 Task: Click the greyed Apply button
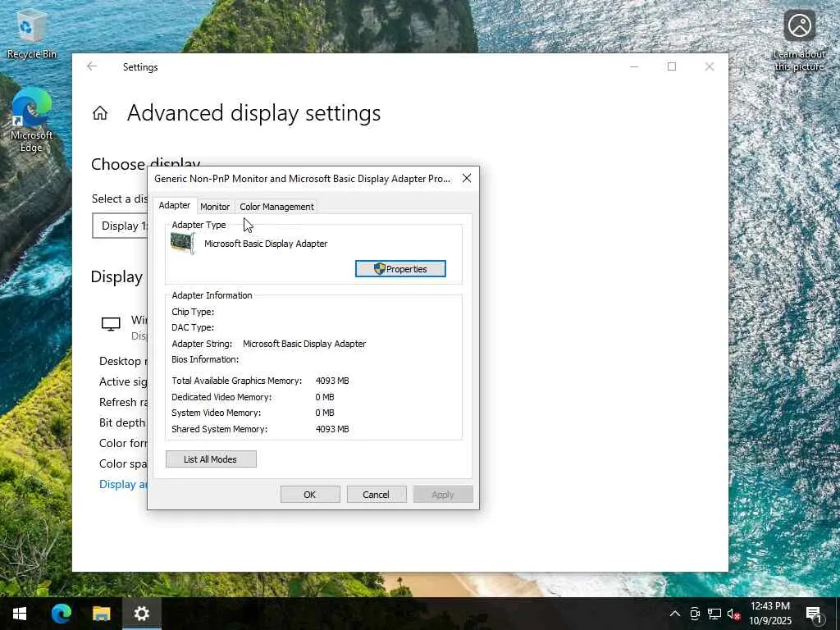pyautogui.click(x=443, y=495)
